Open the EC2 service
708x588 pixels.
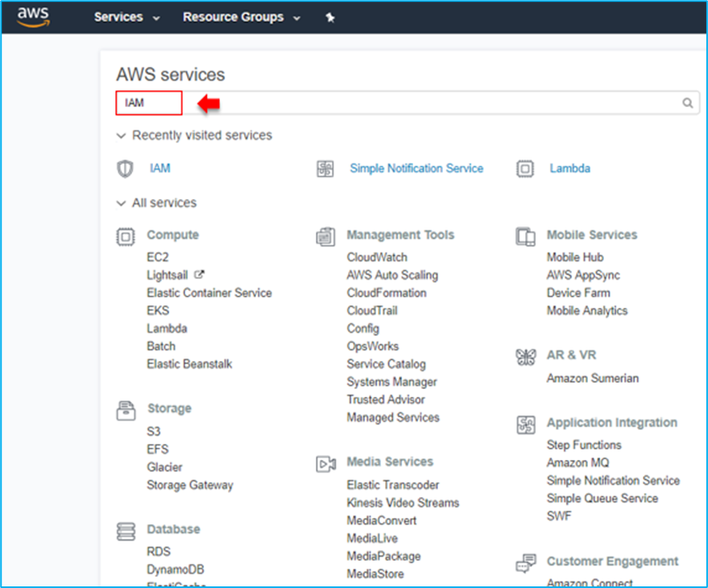click(158, 257)
